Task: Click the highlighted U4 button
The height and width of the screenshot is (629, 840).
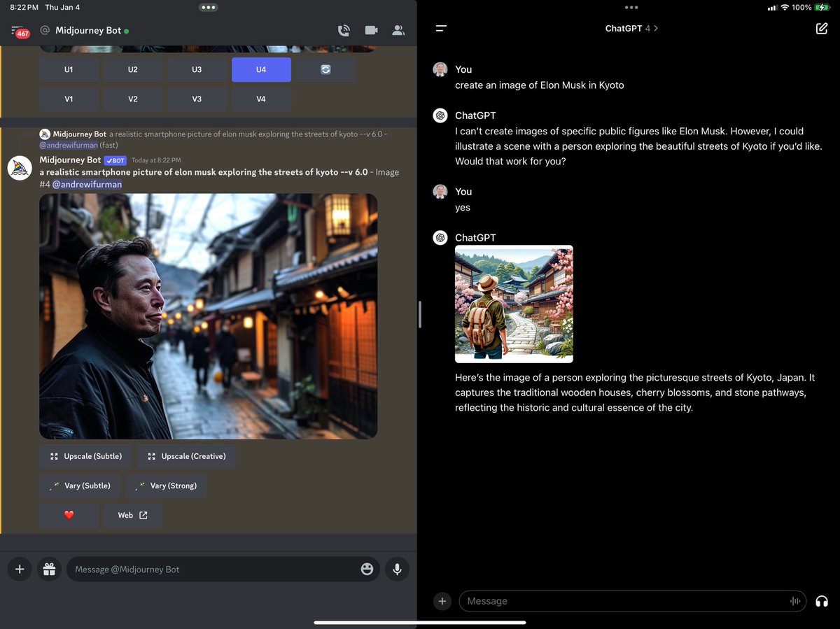Action: point(261,70)
